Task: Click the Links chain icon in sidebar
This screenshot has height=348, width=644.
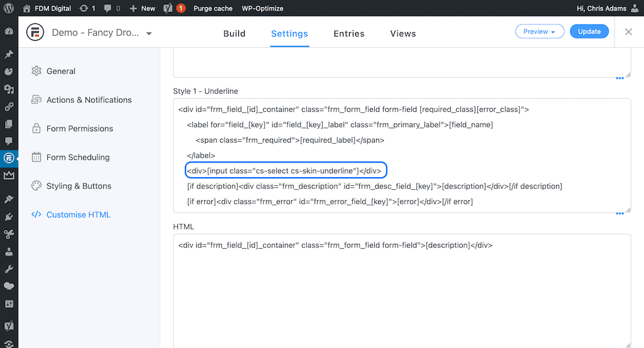Action: coord(9,107)
